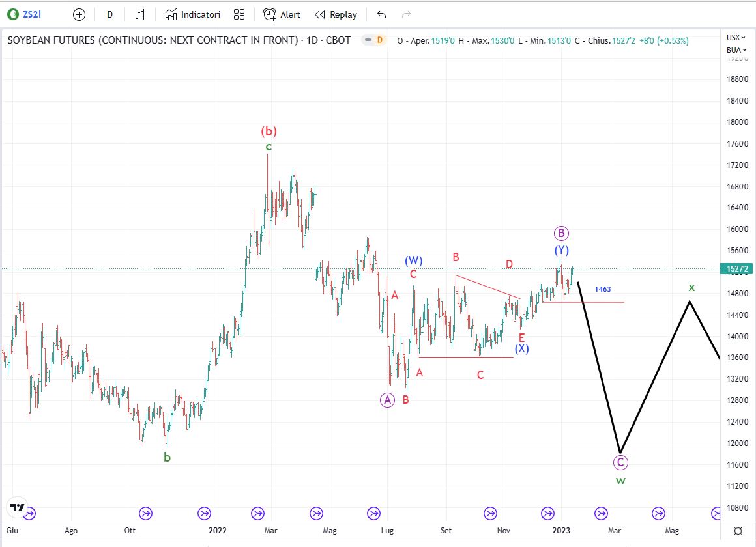
Task: Select the red (b) wave label
Action: pos(269,131)
